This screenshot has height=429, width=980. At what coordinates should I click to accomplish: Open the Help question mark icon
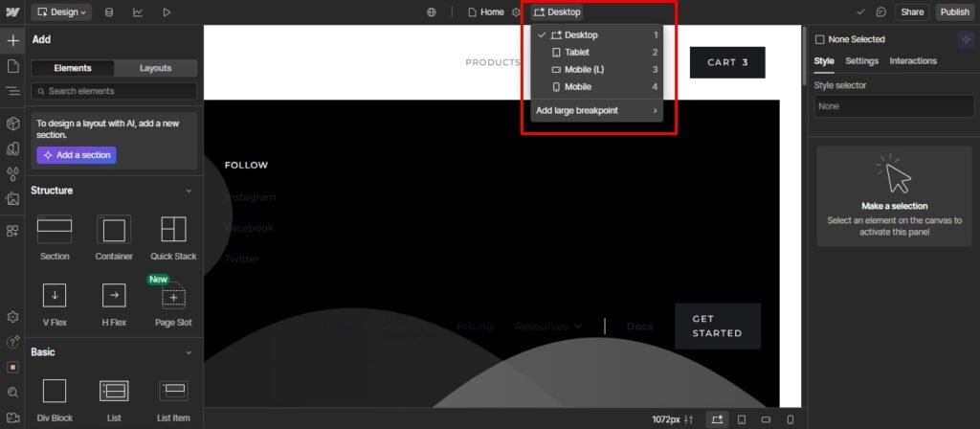pyautogui.click(x=12, y=342)
